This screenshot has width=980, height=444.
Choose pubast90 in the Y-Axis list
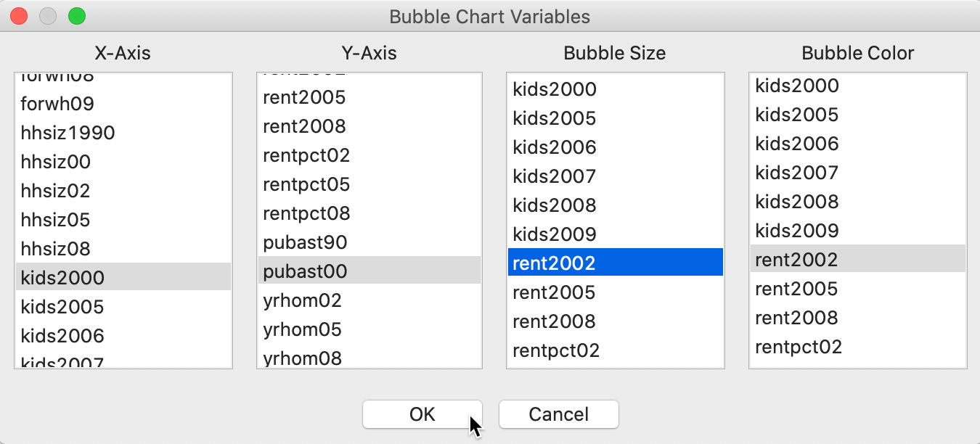[369, 242]
